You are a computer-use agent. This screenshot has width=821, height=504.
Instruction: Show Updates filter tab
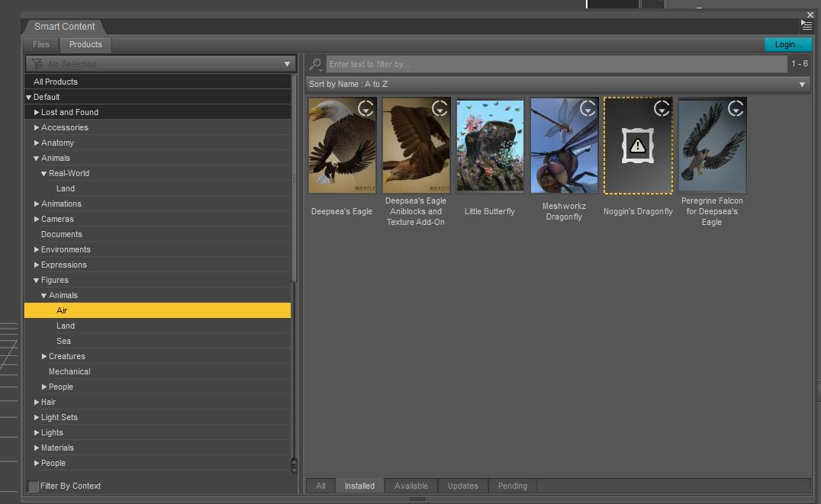(x=463, y=486)
